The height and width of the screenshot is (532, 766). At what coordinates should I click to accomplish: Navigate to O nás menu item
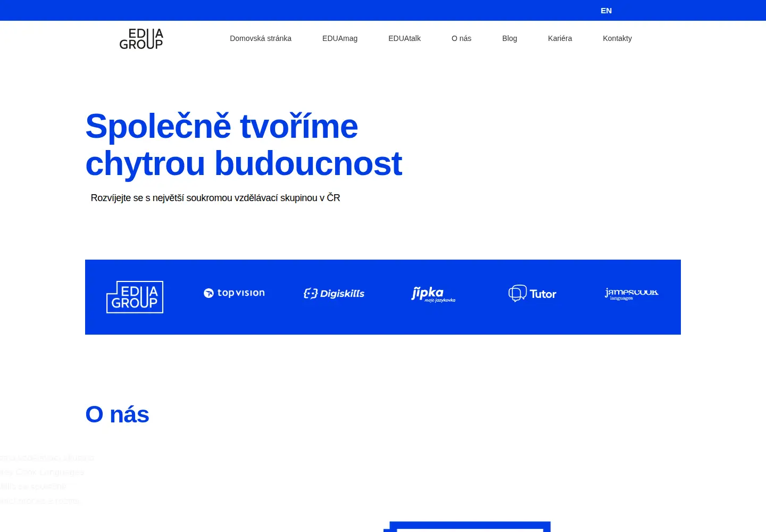point(461,38)
